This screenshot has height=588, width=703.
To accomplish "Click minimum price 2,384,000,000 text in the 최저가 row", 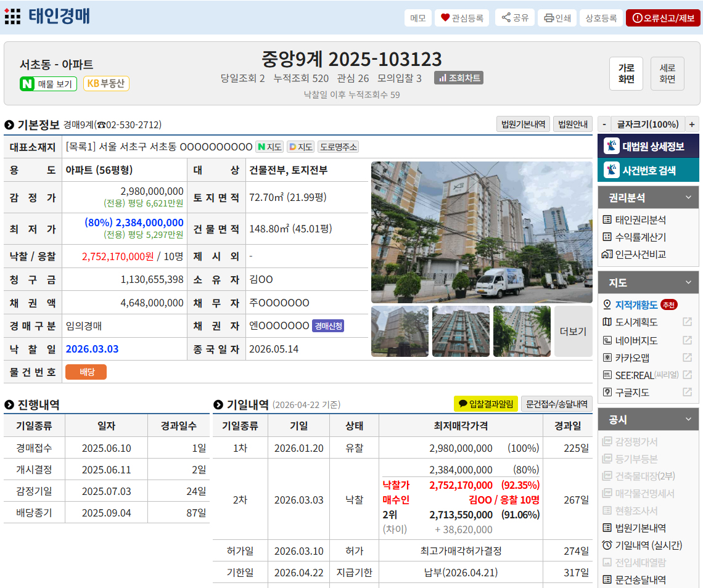I will [149, 223].
